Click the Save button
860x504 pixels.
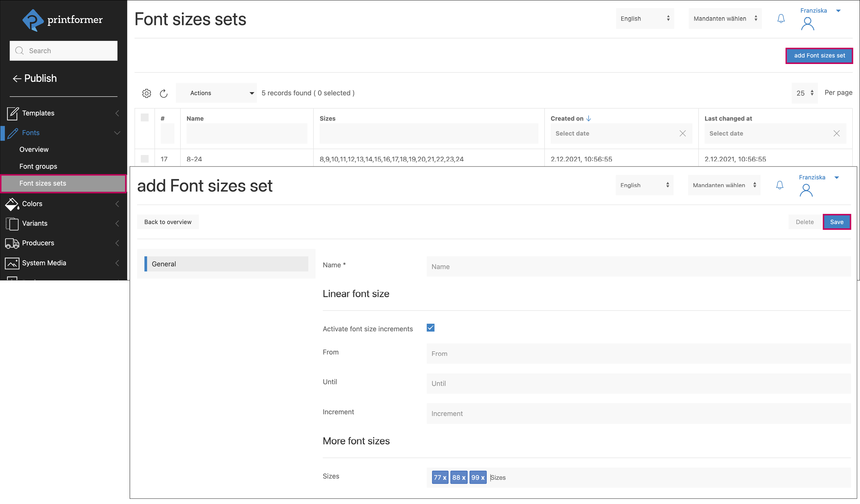point(836,222)
